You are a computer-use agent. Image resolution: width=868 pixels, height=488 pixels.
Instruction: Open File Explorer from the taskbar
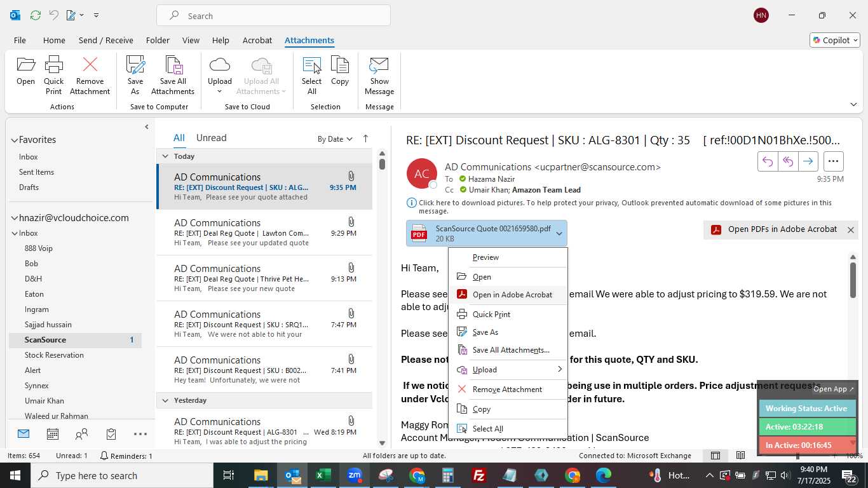[x=261, y=475]
